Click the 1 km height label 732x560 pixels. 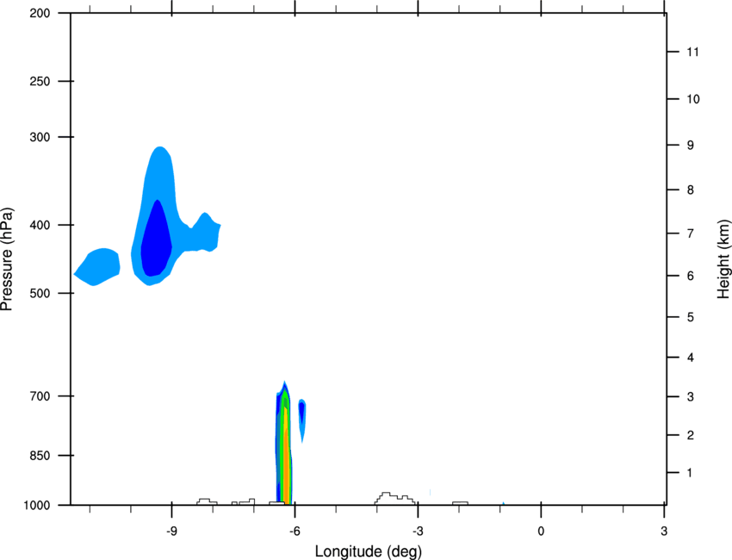tap(690, 473)
